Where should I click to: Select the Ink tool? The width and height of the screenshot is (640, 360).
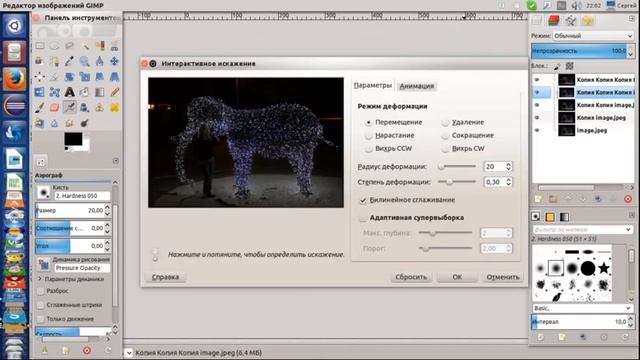tap(84, 108)
